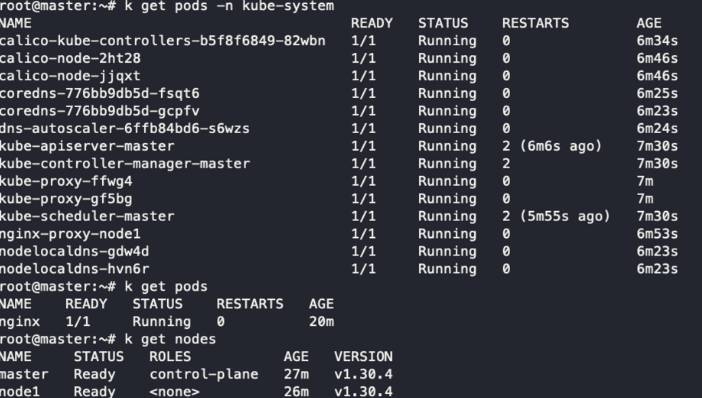Viewport: 702px width, 398px height.
Task: Select pod name kube-apiserver-master
Action: pos(87,146)
